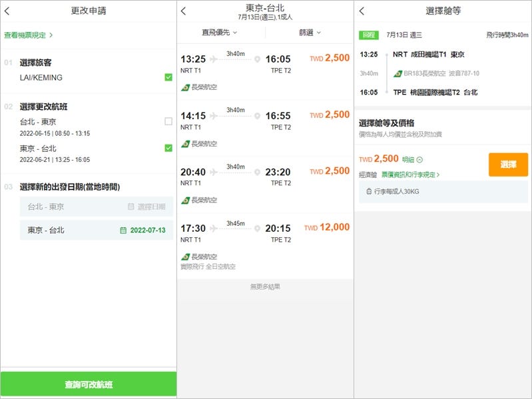Select the 13:25 to 16:05 flight
Image resolution: width=532 pixels, height=399 pixels.
[265, 72]
